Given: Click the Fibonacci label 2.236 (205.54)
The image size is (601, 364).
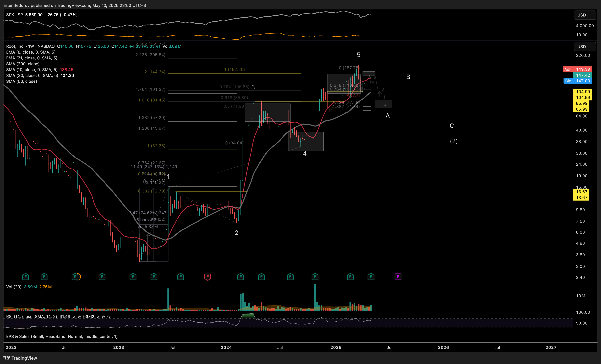Looking at the screenshot, I should coord(150,55).
